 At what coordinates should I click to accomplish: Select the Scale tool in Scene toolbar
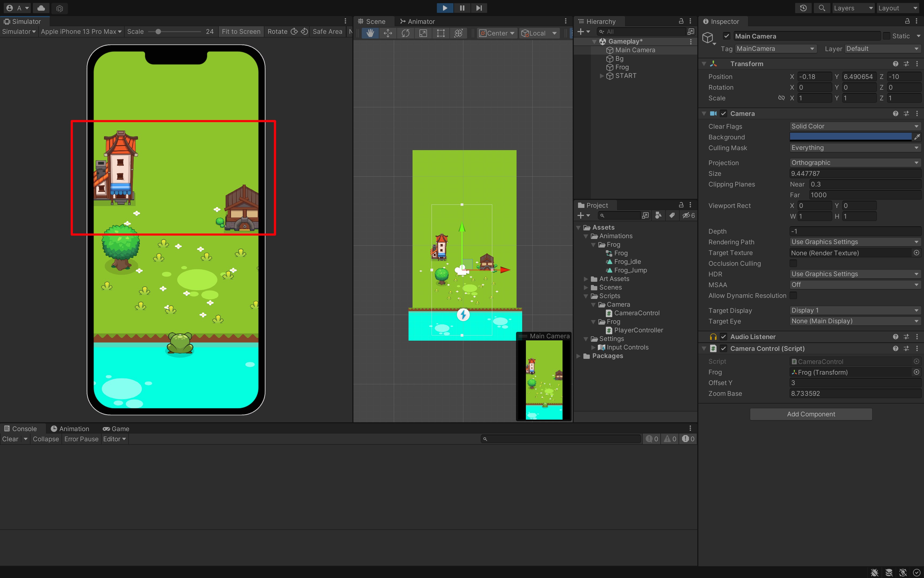(x=423, y=33)
